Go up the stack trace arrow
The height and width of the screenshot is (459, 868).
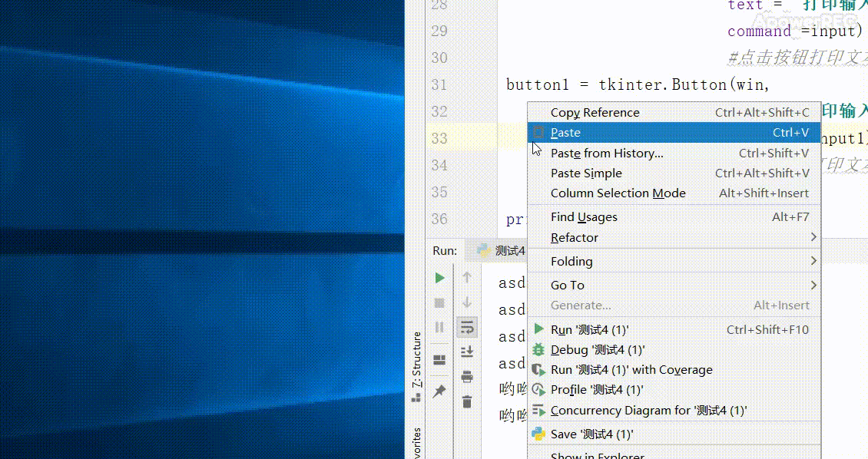point(467,278)
